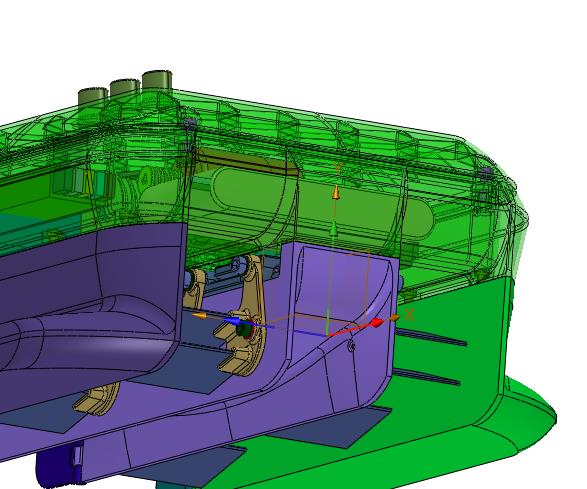
Task: Select the dark green knob on the tan bracket
Action: pos(245,330)
